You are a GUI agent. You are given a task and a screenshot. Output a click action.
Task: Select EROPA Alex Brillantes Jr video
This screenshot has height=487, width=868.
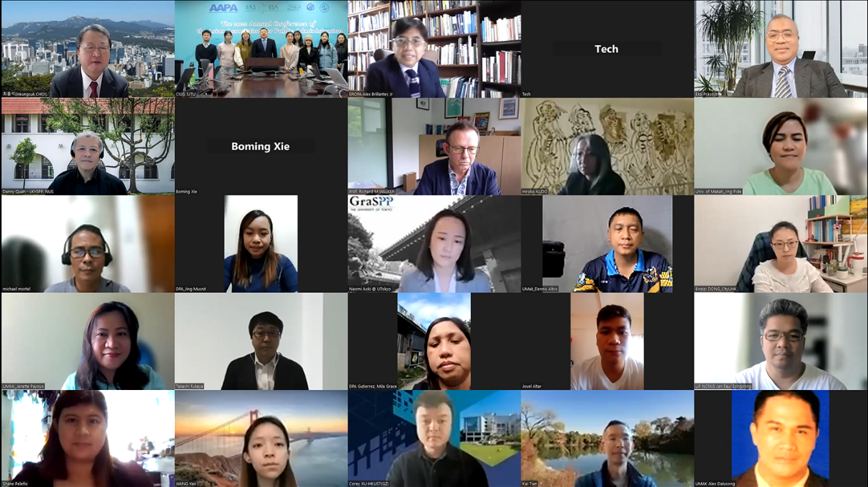pyautogui.click(x=434, y=48)
